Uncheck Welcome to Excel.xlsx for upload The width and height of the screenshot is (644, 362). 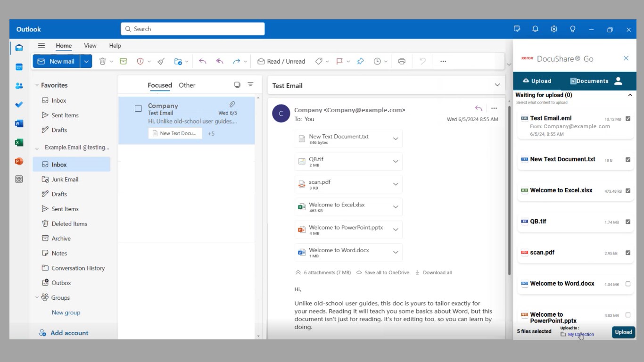[628, 191]
